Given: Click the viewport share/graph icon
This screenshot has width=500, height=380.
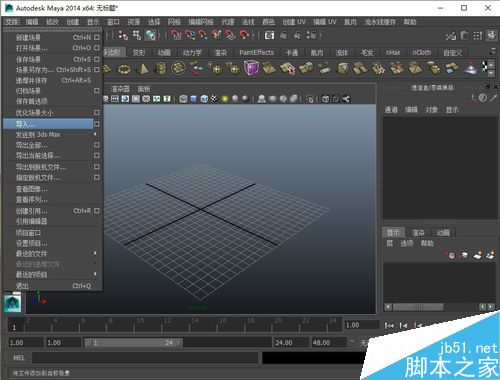Looking at the screenshot, I should click(346, 99).
